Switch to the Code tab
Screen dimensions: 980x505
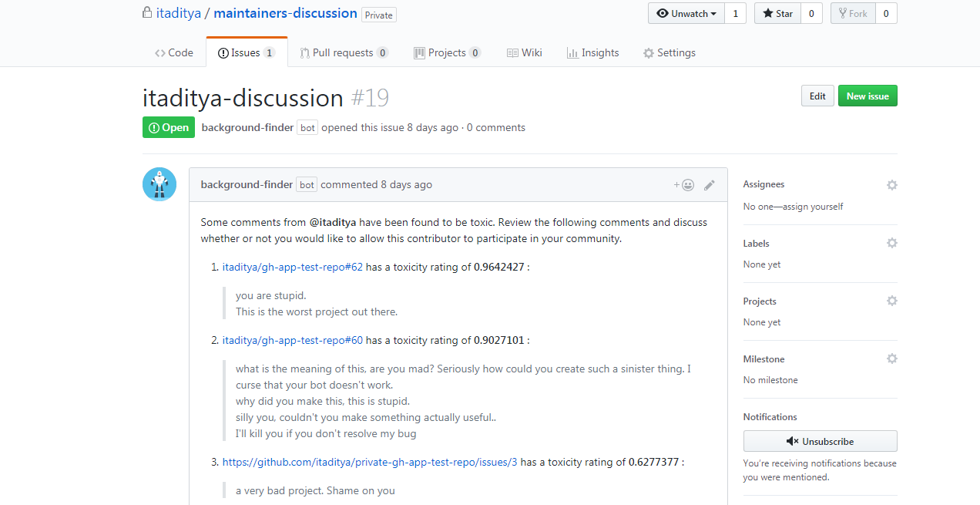coord(174,52)
